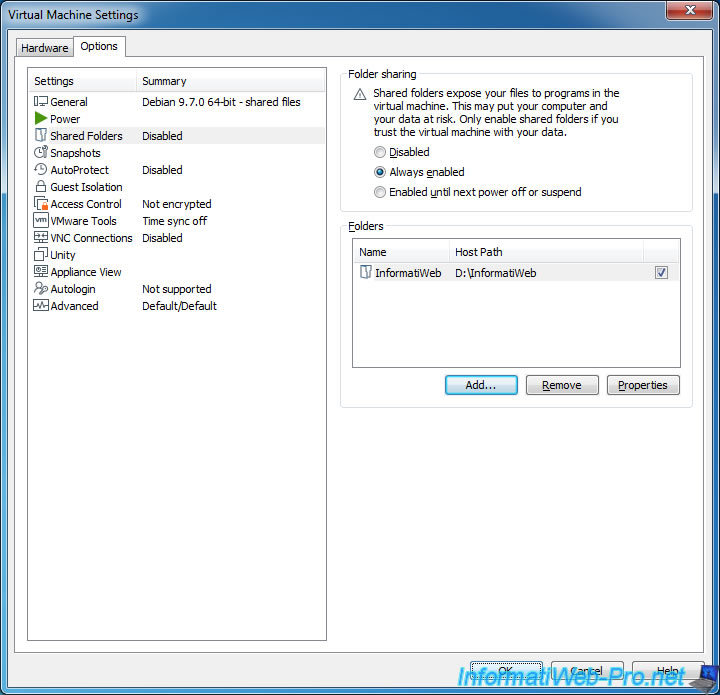Click the 'Not encrypted' summary text
The width and height of the screenshot is (720, 695).
(177, 204)
